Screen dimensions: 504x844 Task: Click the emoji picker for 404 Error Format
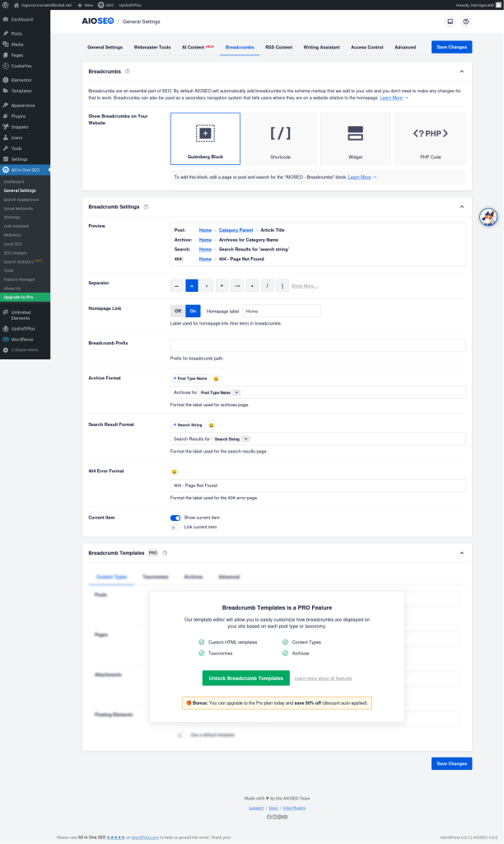coord(175,471)
